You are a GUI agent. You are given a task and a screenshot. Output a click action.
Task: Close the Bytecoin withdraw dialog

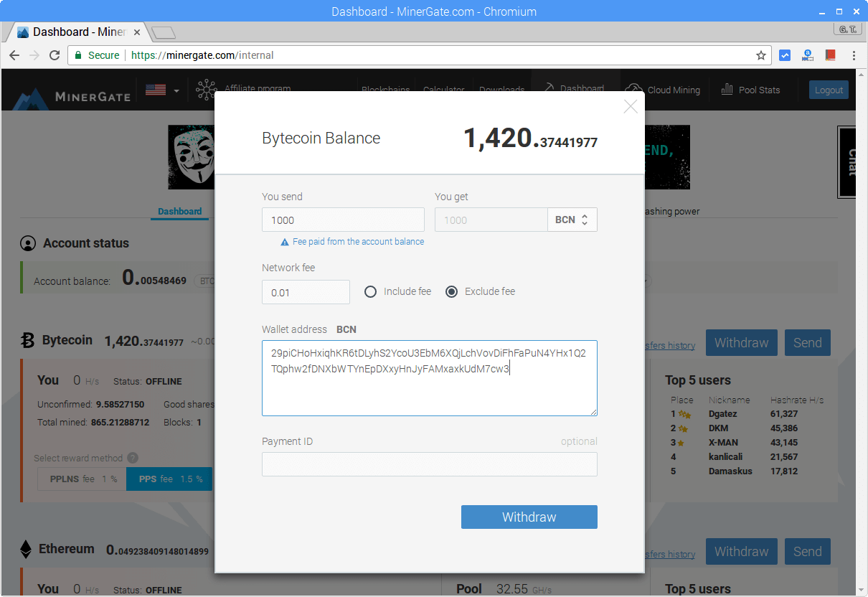(630, 107)
